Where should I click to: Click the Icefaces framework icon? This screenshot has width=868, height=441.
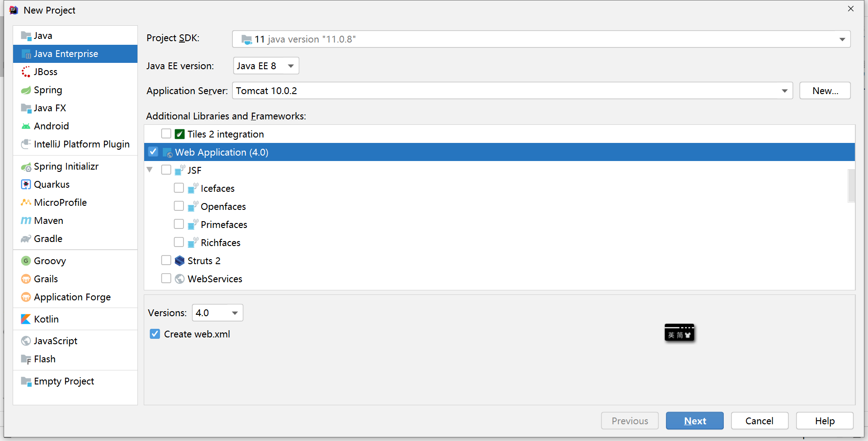click(193, 188)
